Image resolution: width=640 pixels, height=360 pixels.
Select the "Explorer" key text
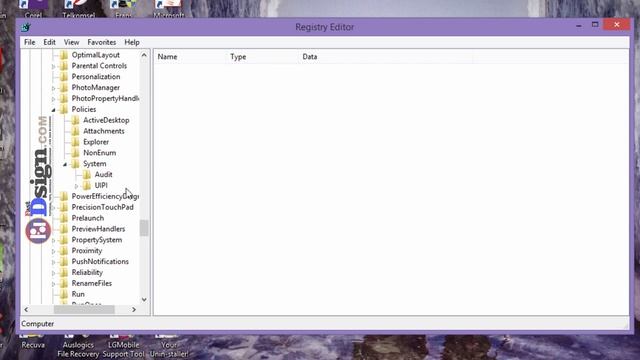click(x=96, y=142)
